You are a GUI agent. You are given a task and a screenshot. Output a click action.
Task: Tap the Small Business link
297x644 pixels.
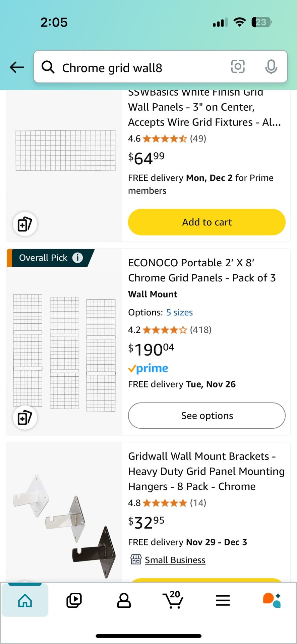[x=175, y=560]
